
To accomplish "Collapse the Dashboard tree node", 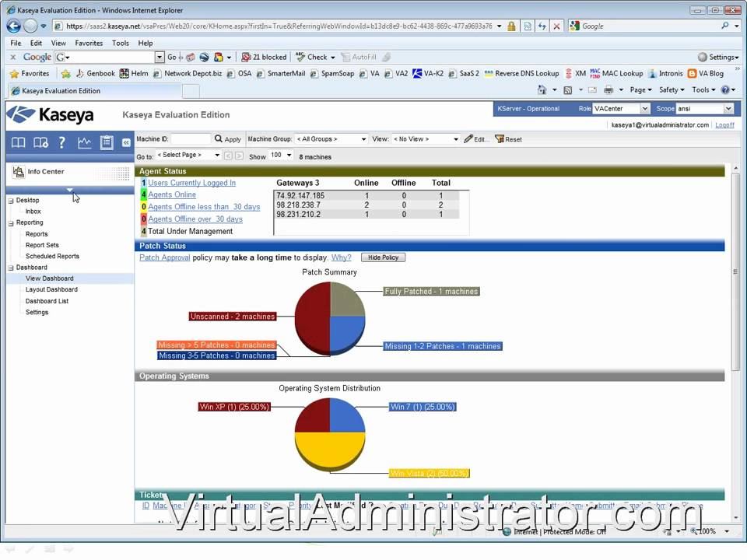I will point(10,268).
